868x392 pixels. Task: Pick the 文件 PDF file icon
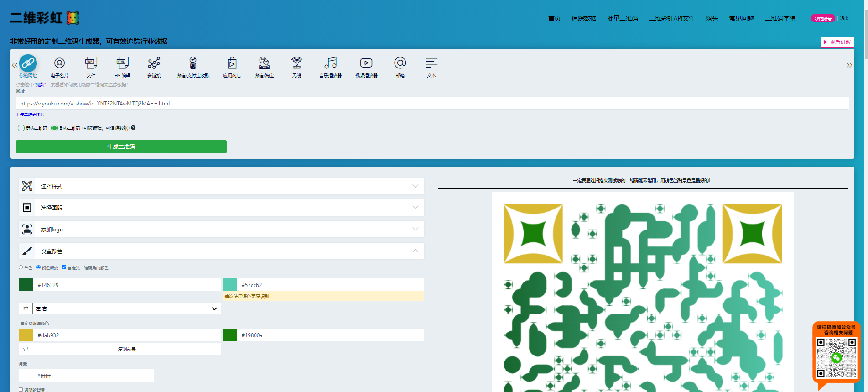(x=91, y=63)
